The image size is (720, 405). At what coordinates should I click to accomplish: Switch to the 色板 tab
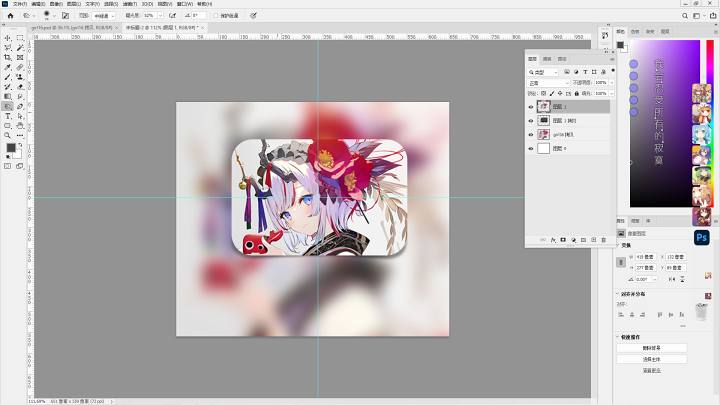tap(635, 32)
